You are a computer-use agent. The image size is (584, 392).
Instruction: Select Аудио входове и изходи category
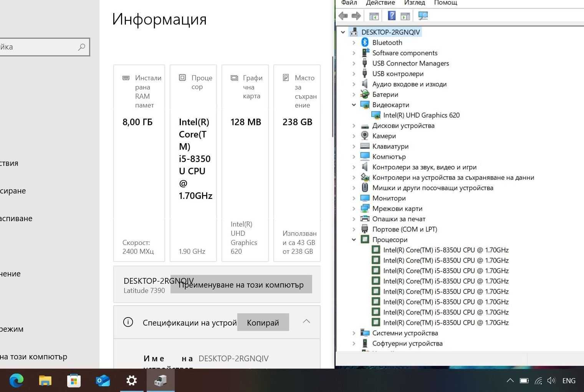pos(409,84)
